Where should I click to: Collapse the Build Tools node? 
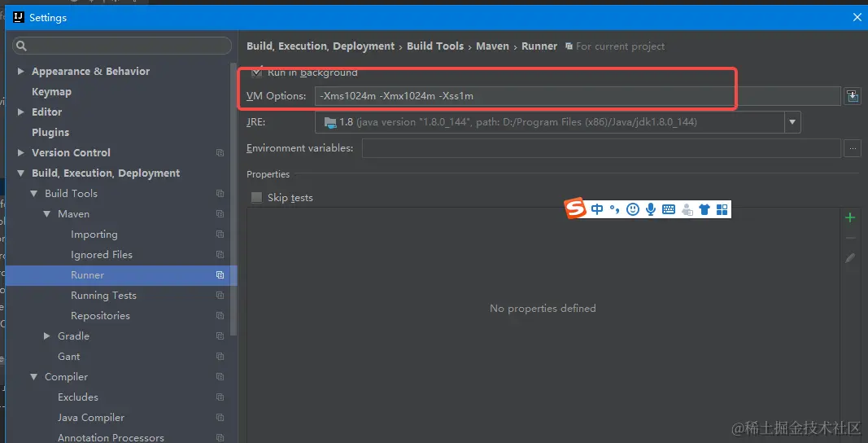(x=34, y=194)
